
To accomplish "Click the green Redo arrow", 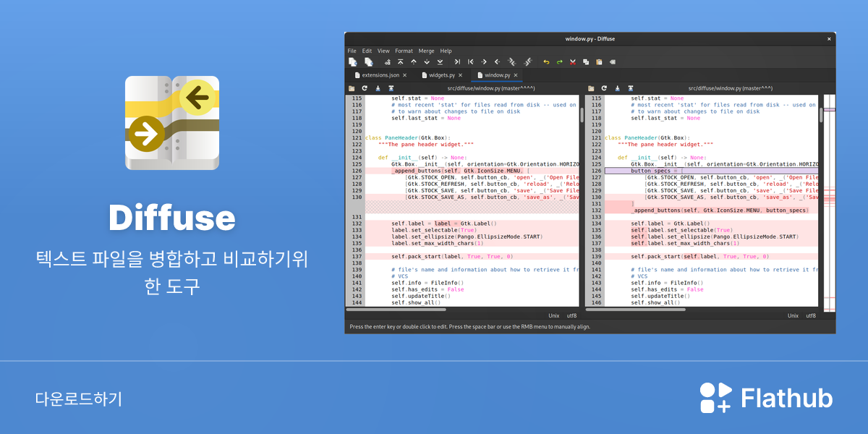I will click(x=559, y=62).
